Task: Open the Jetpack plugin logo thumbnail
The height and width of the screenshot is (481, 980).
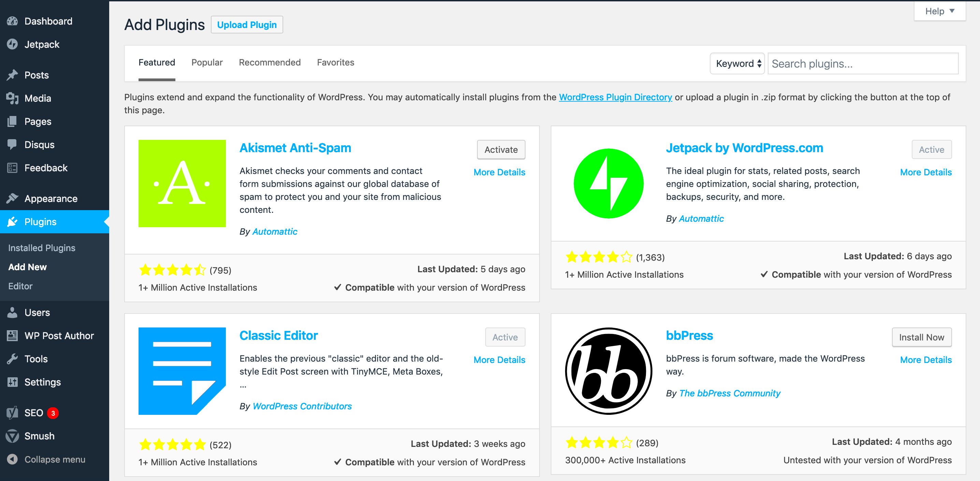Action: (x=608, y=184)
